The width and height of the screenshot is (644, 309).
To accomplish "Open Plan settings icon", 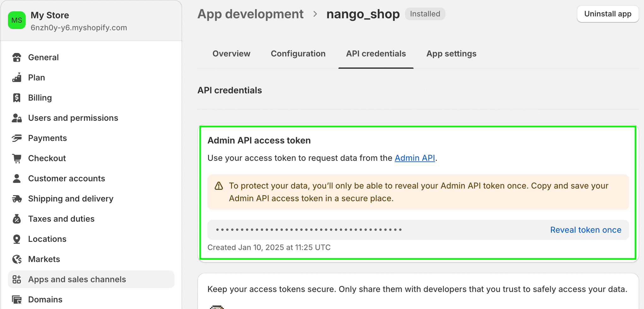I will pos(17,78).
